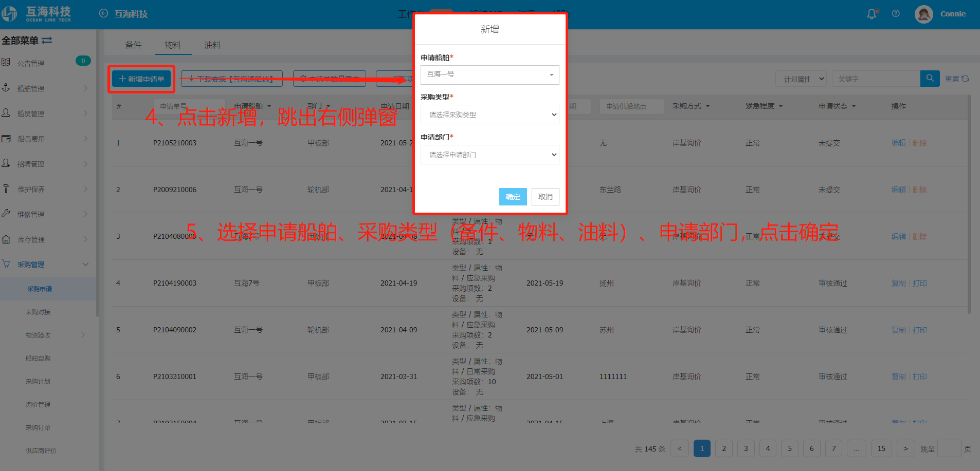Click the Ocean Link Tech logo
Viewport: 980px width, 471px height.
36,14
